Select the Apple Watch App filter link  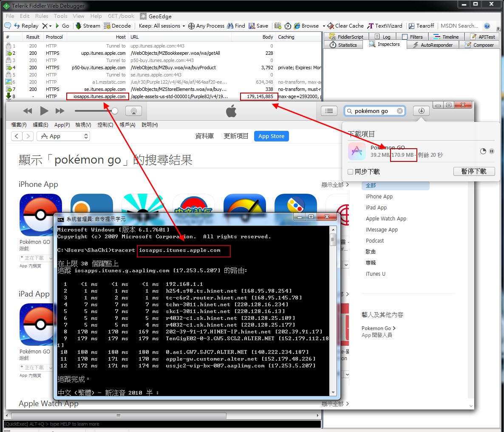[x=386, y=219]
